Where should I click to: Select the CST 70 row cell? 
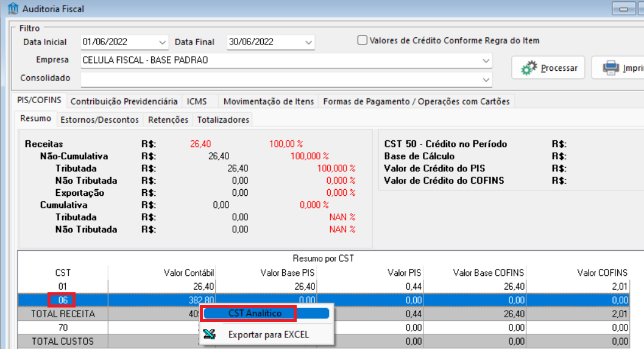(x=62, y=328)
